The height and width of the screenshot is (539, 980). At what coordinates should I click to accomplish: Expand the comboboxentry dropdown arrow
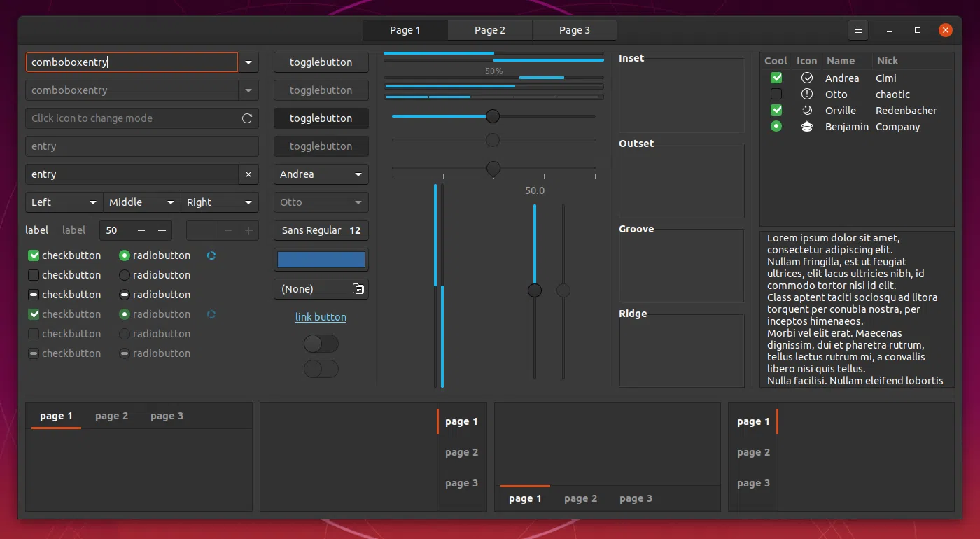point(248,62)
